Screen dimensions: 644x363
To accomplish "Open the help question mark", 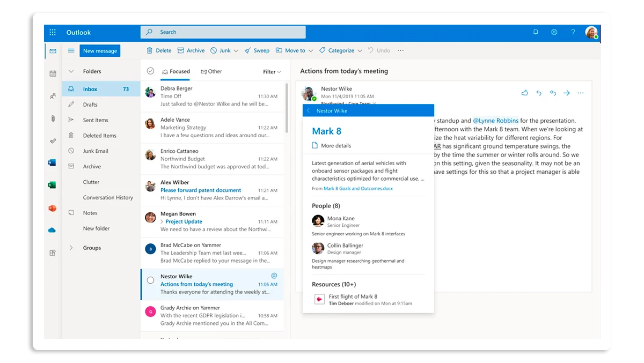I will (x=573, y=32).
